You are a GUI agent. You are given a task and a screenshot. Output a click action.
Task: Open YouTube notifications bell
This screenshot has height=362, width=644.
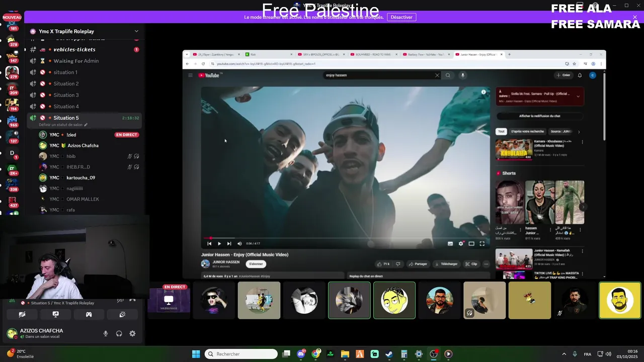(580, 75)
